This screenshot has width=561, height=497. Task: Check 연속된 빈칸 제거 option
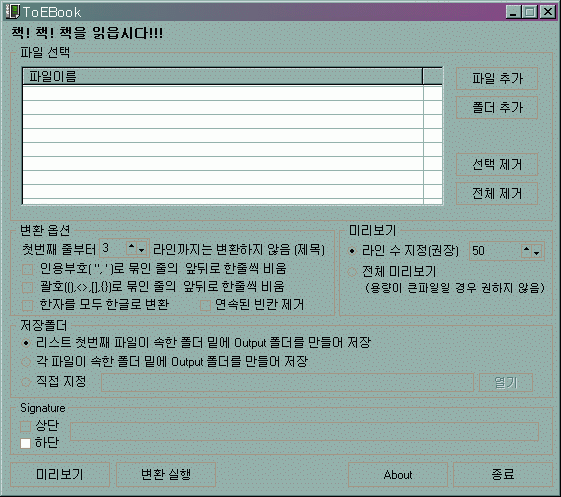pos(205,306)
